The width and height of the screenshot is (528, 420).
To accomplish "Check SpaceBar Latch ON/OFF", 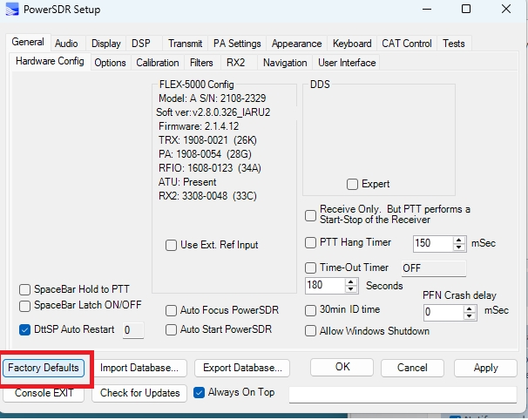I will pos(25,306).
